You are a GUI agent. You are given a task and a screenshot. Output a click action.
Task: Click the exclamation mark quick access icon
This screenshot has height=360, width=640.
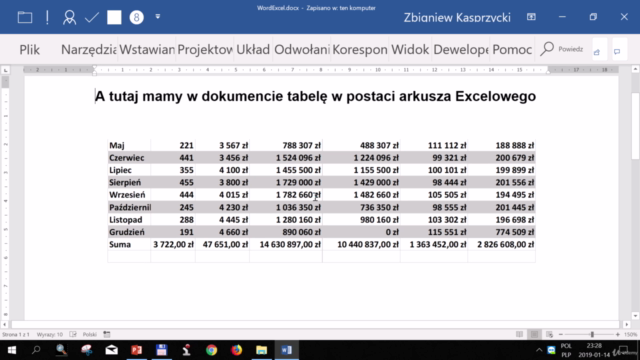pos(47,17)
